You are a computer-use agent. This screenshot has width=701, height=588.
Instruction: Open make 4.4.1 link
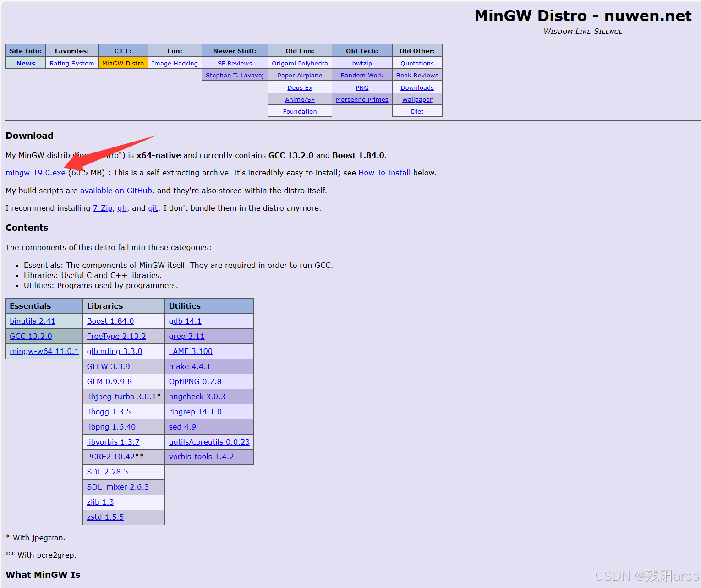(x=190, y=366)
